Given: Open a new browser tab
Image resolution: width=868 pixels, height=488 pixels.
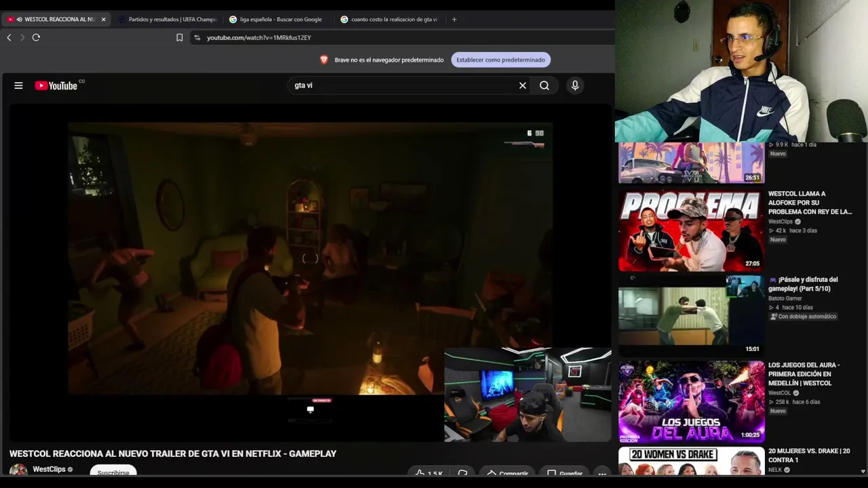Looking at the screenshot, I should (454, 20).
